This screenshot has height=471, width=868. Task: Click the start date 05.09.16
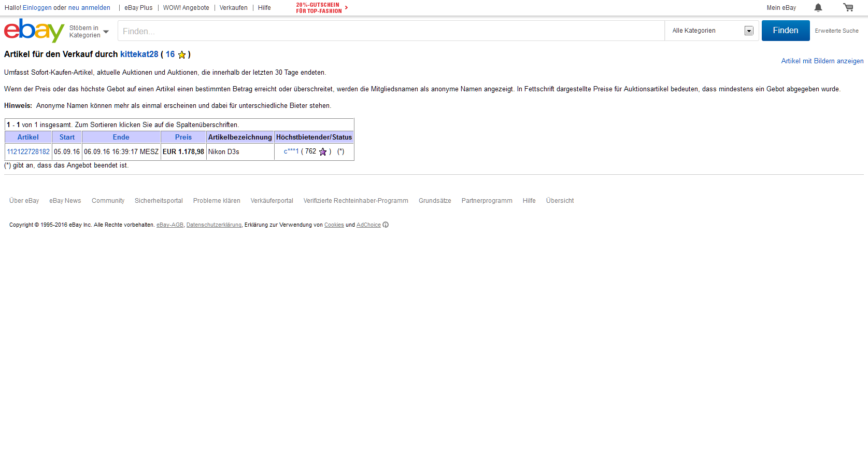pos(67,151)
